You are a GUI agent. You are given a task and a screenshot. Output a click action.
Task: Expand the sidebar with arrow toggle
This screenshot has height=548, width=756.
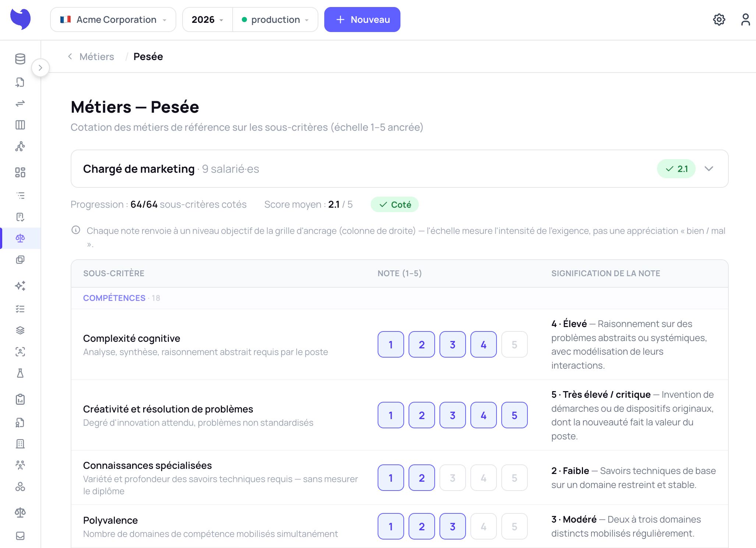[40, 68]
